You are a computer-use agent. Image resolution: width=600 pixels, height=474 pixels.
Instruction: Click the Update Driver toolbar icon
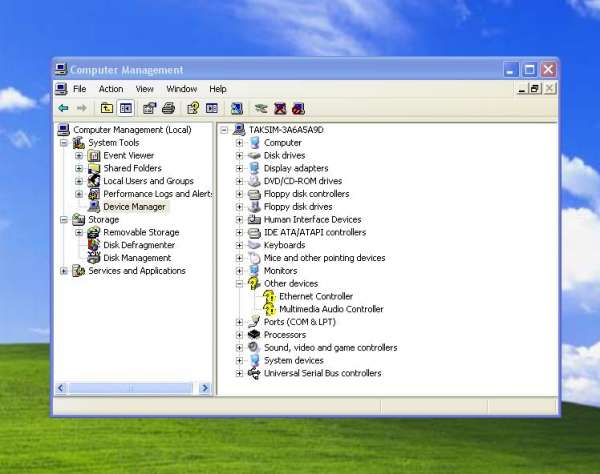pos(261,108)
